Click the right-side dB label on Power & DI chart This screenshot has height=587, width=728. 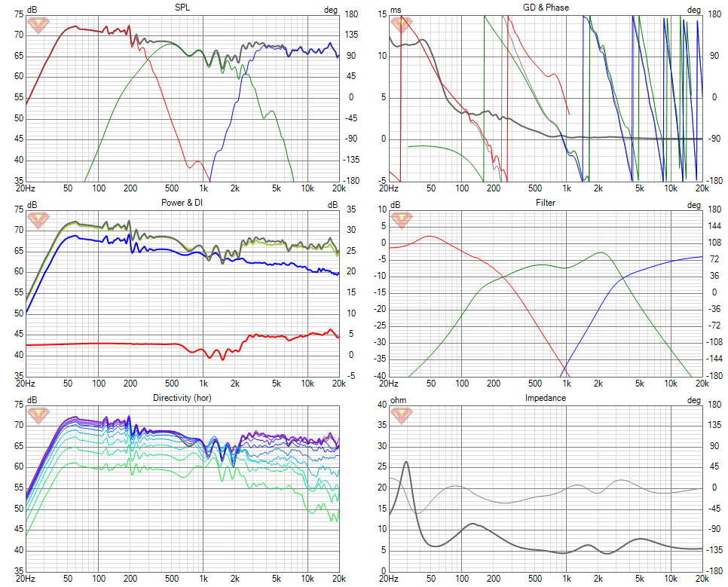(333, 205)
